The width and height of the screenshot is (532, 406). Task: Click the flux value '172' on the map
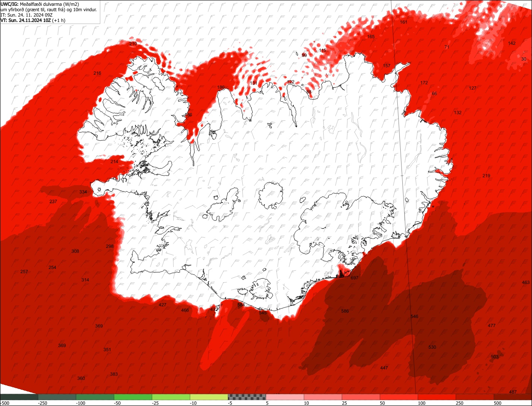(x=424, y=83)
